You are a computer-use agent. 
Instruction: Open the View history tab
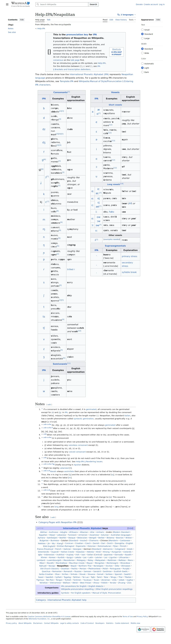tap(121, 20)
